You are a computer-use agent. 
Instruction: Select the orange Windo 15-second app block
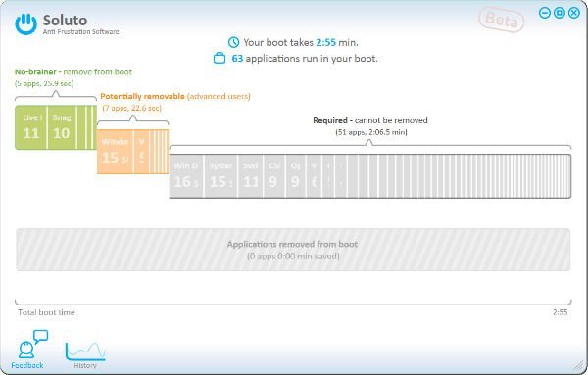point(115,152)
